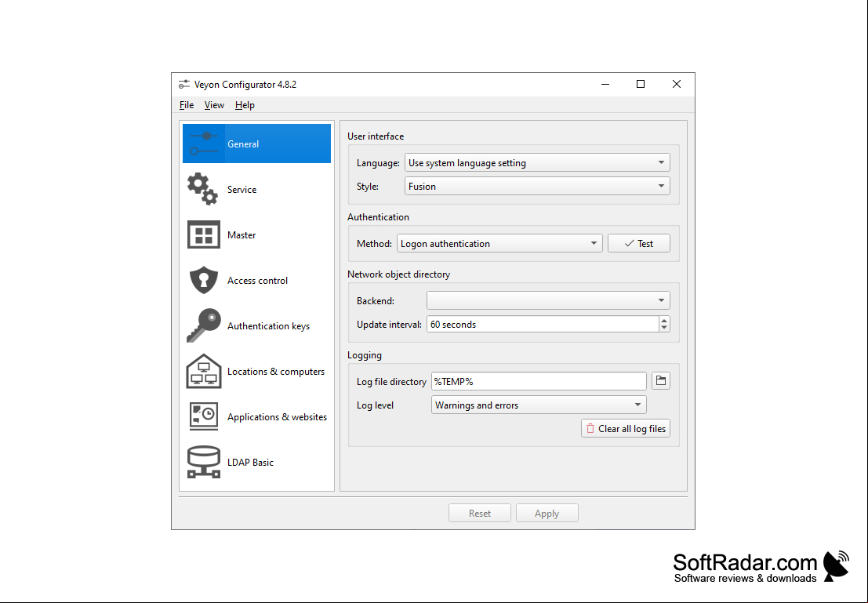Browse for log file directory folder icon
This screenshot has height=603, width=868.
pos(660,381)
